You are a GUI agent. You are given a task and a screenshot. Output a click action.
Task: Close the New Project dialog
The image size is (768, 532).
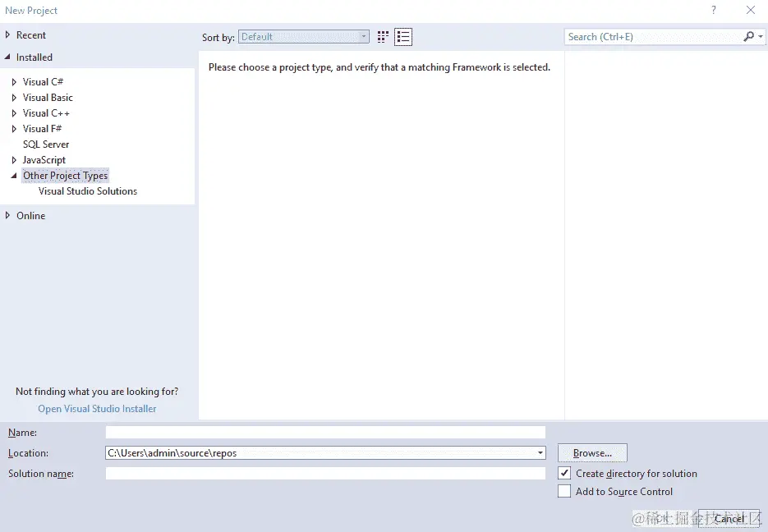tap(751, 10)
